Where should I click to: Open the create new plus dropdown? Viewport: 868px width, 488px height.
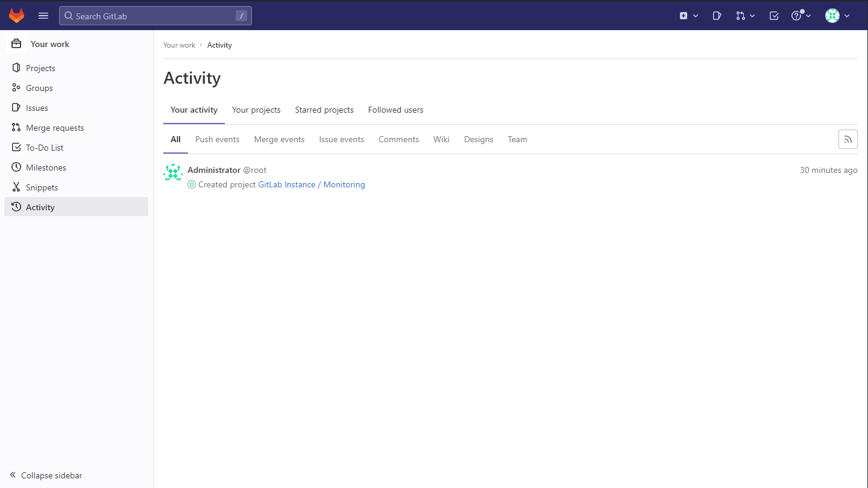coord(689,16)
